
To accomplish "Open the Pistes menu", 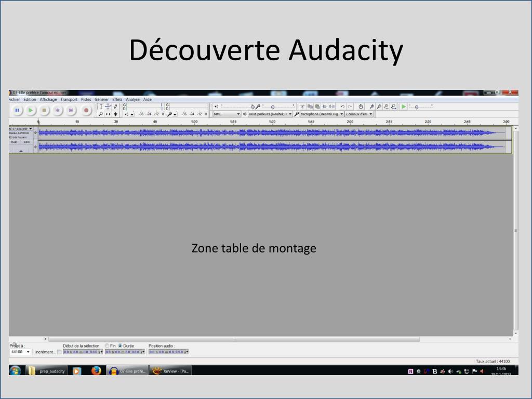I will (x=86, y=99).
